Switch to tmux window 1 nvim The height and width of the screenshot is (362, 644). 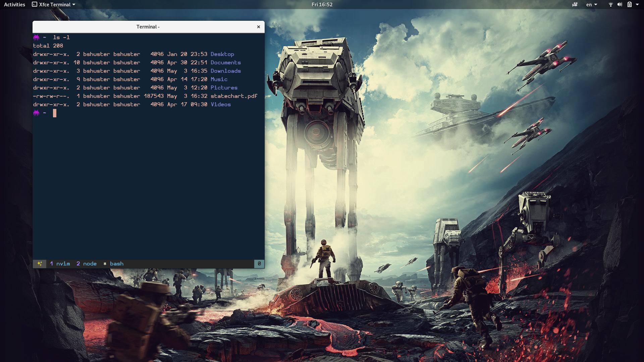(60, 264)
